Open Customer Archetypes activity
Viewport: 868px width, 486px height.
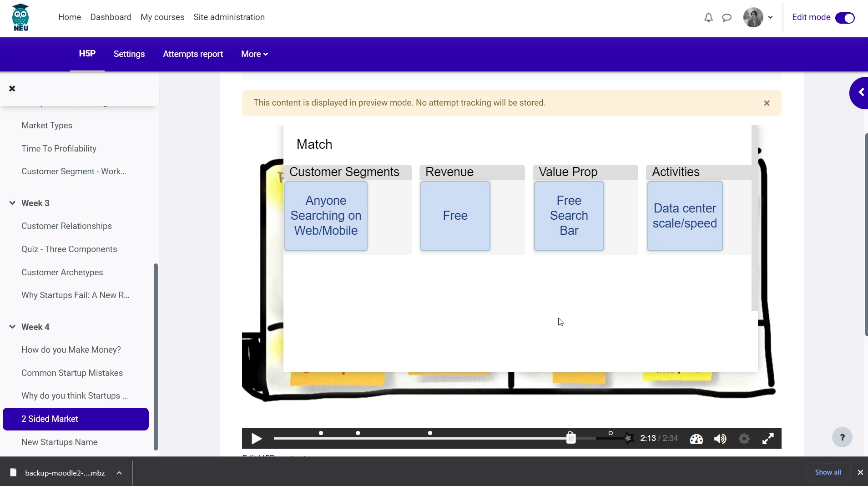pyautogui.click(x=62, y=272)
